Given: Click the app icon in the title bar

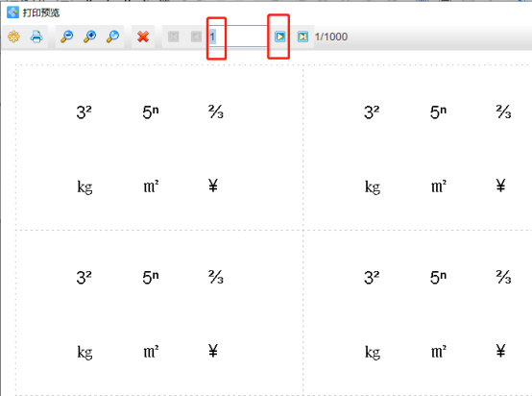Looking at the screenshot, I should click(x=12, y=12).
